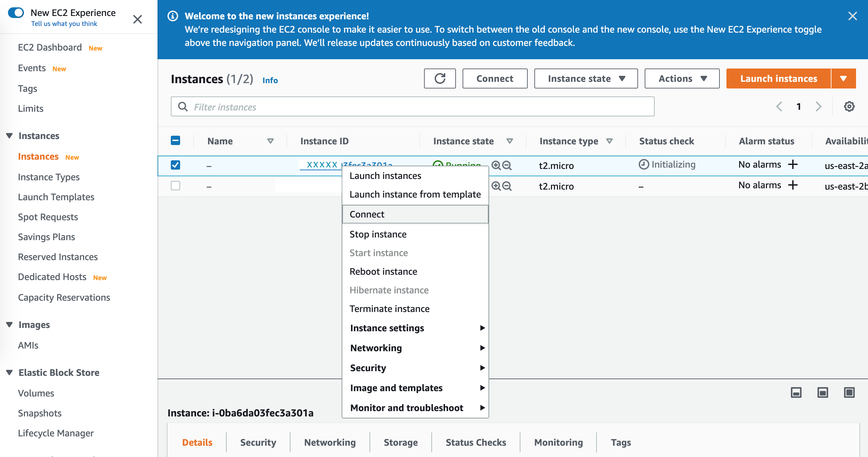Click the zoom-out magnifier on second instance row
This screenshot has height=457, width=868.
pyautogui.click(x=507, y=186)
